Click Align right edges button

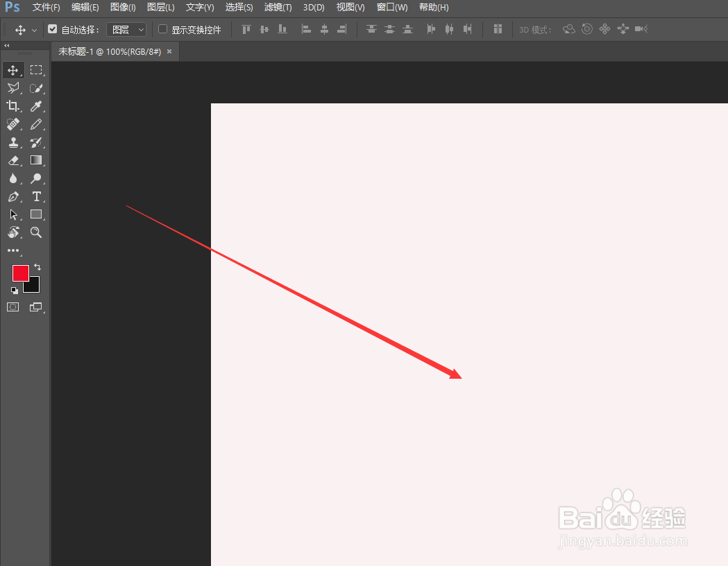point(342,29)
